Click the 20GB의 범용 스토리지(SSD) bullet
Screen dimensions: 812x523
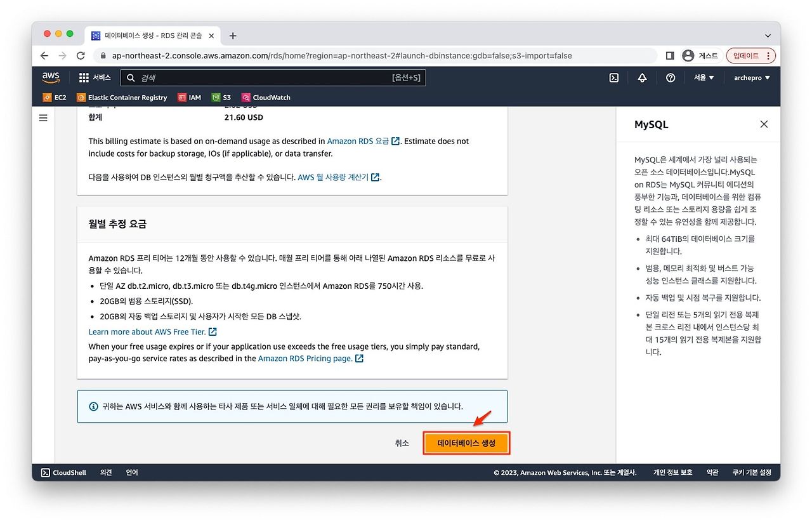point(146,301)
